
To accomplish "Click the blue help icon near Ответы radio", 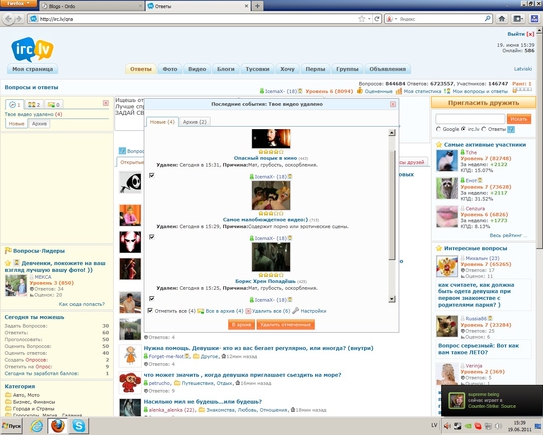I will [511, 129].
